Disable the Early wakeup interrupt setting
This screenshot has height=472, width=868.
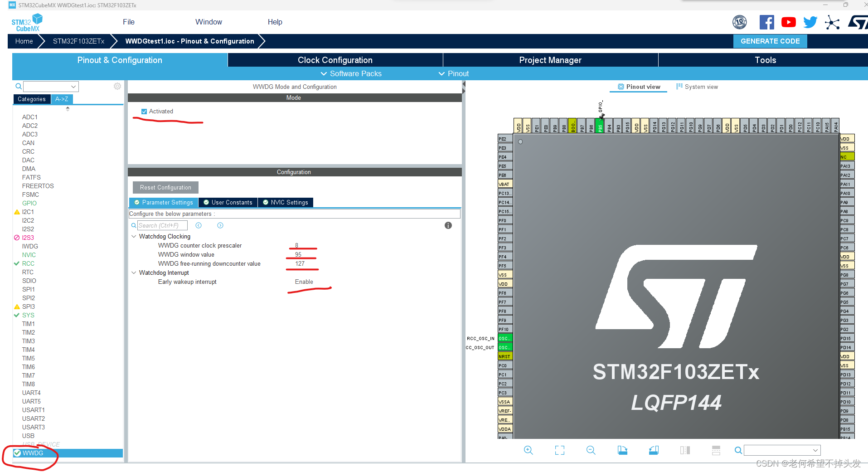tap(304, 282)
